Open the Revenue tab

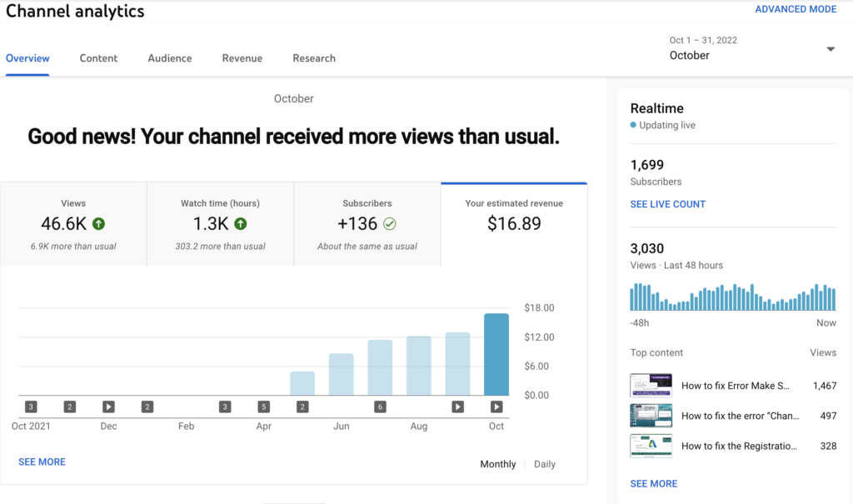(x=242, y=58)
